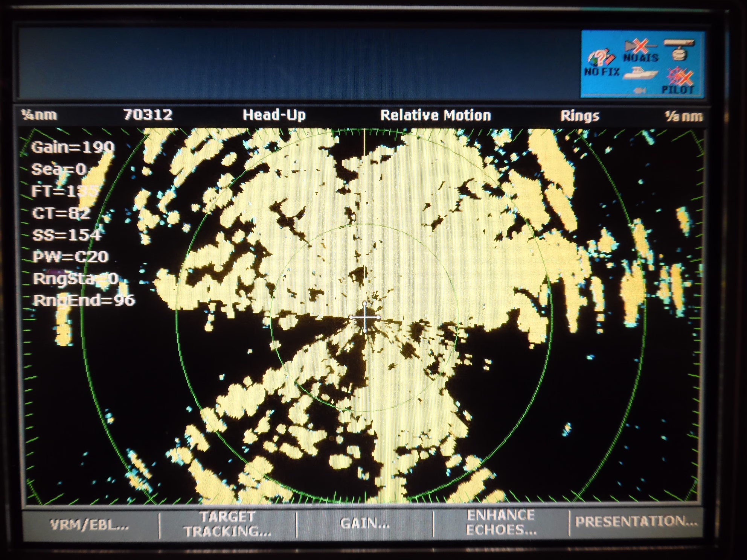Click the CT=82 readout
The height and width of the screenshot is (560, 747).
click(x=61, y=213)
